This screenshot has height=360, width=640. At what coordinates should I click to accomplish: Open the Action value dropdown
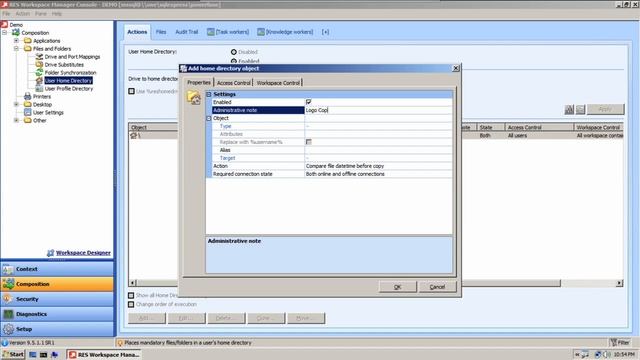click(378, 166)
